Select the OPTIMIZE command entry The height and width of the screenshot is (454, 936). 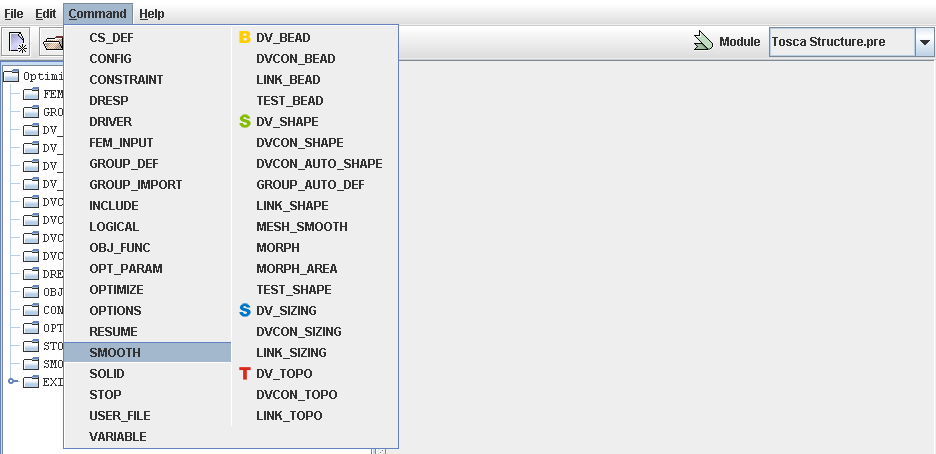[116, 290]
